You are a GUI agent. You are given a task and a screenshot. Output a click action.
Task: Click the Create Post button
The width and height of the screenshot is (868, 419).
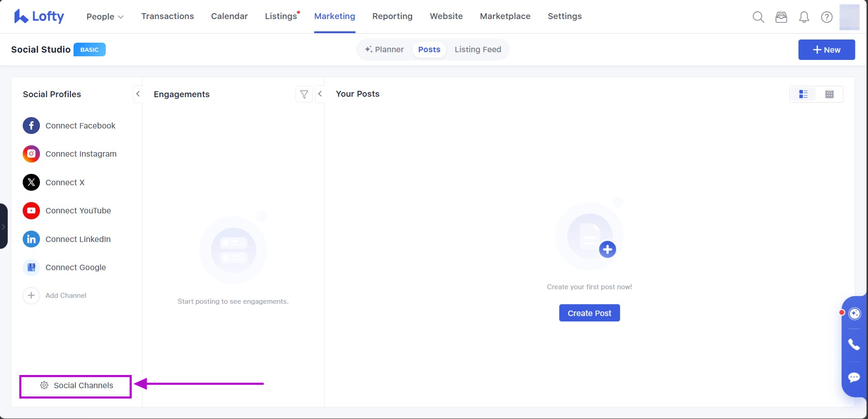(x=589, y=313)
